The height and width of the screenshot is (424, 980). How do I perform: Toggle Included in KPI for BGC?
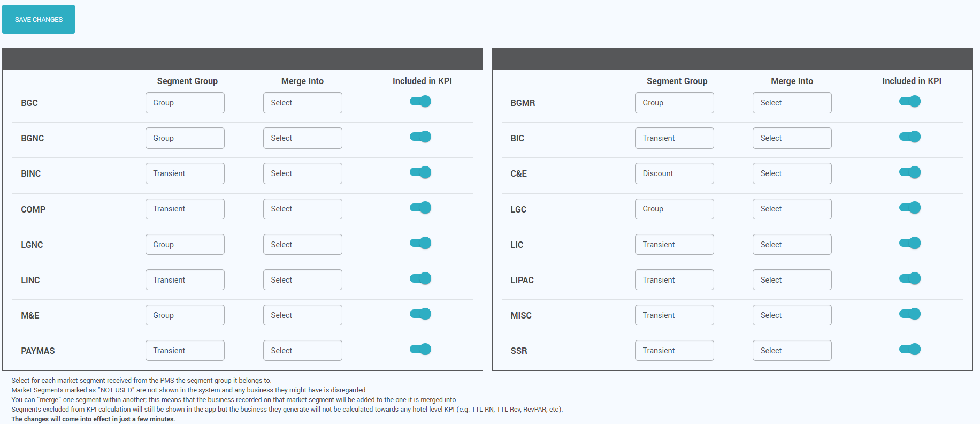click(420, 102)
